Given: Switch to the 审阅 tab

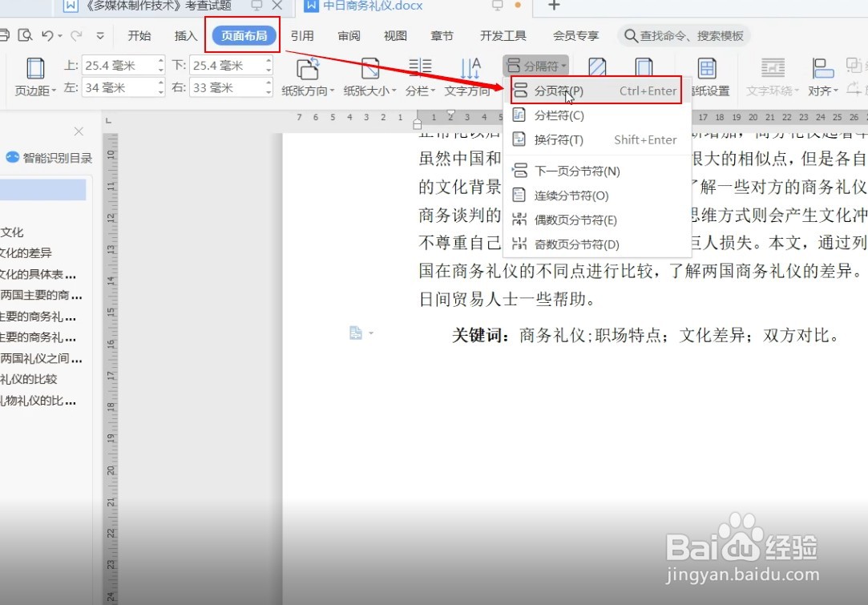Looking at the screenshot, I should (349, 35).
